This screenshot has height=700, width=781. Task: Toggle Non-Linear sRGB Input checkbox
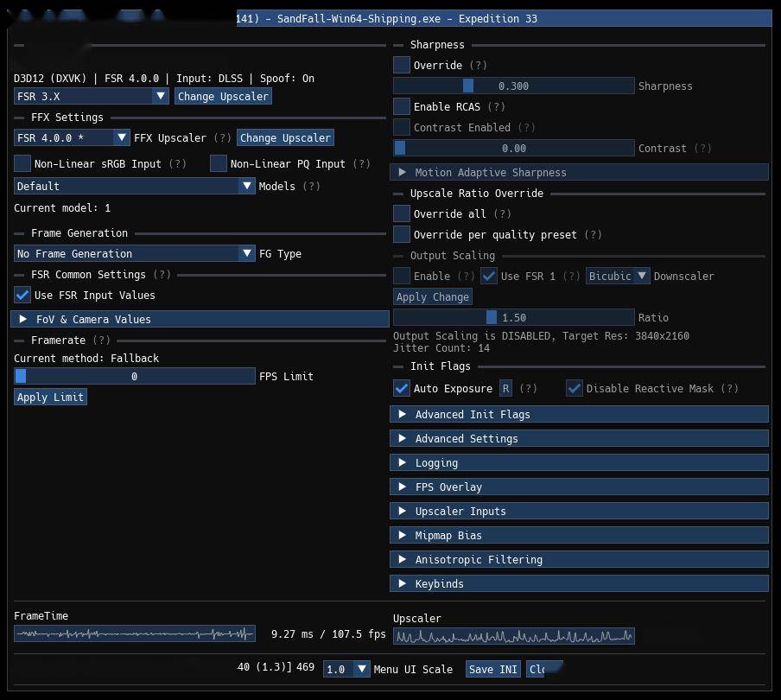click(22, 163)
